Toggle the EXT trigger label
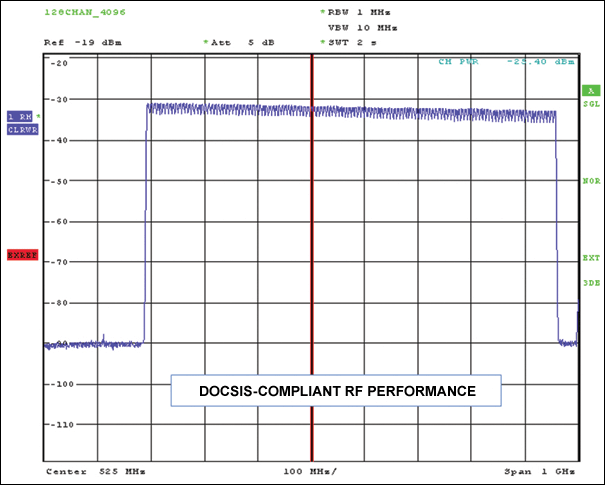 tap(590, 258)
